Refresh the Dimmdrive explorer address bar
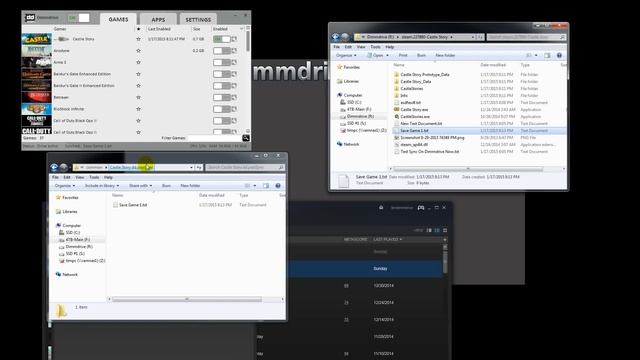Image resolution: width=640 pixels, height=360 pixels. point(480,37)
